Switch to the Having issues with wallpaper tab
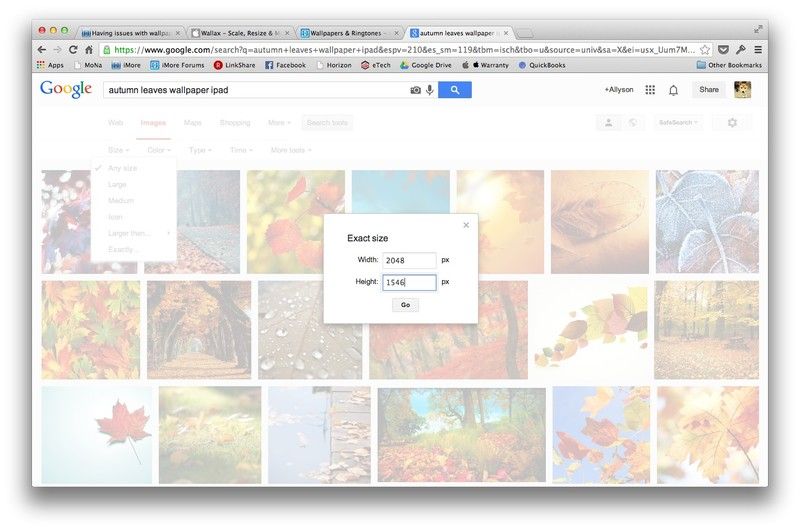 (131, 33)
